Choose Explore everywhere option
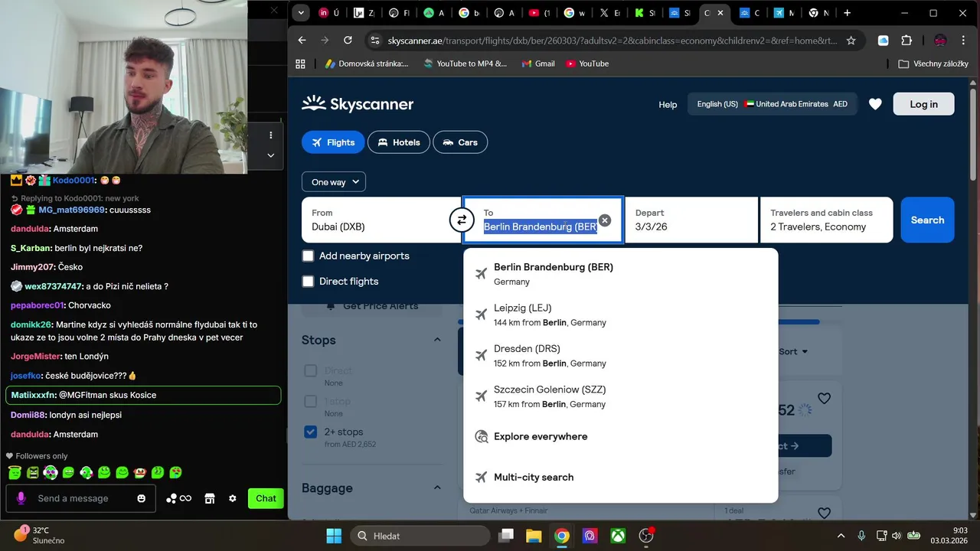 (x=620, y=436)
